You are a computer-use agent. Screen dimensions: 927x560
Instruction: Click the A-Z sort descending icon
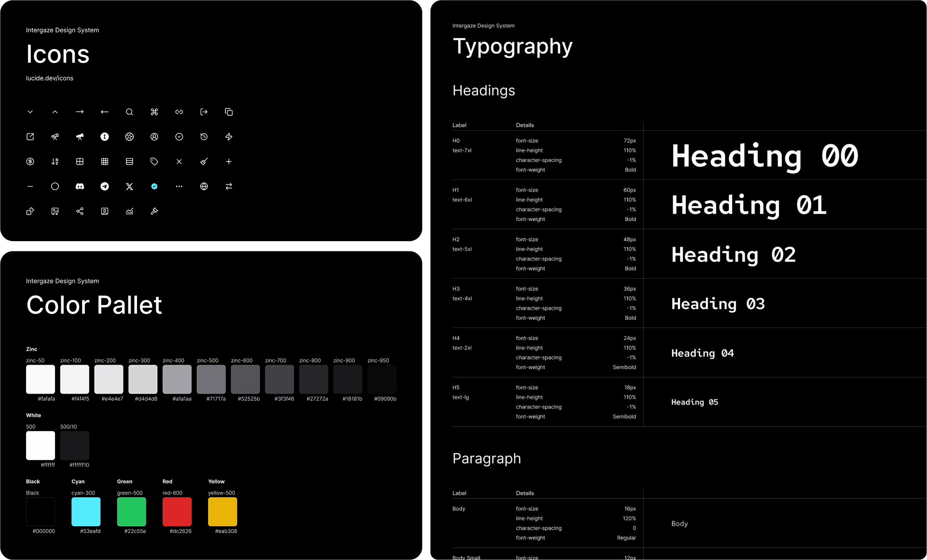pyautogui.click(x=55, y=162)
